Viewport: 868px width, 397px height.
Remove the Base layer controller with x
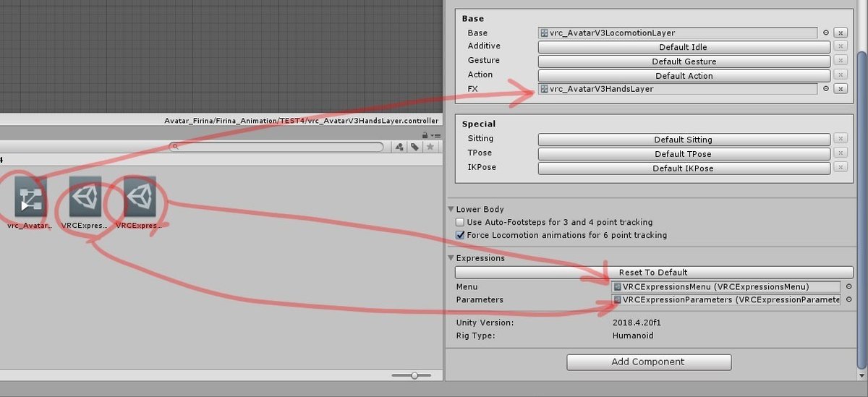[x=840, y=33]
